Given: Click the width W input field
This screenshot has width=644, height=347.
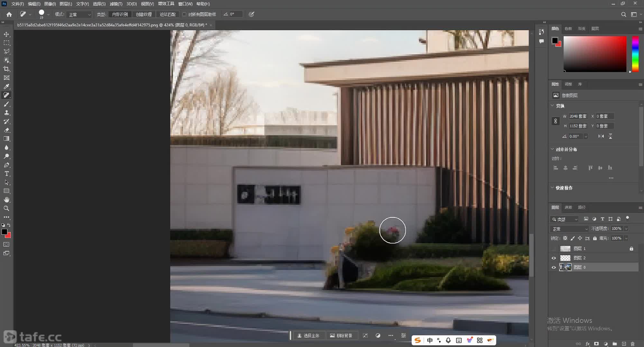Looking at the screenshot, I should pyautogui.click(x=578, y=116).
